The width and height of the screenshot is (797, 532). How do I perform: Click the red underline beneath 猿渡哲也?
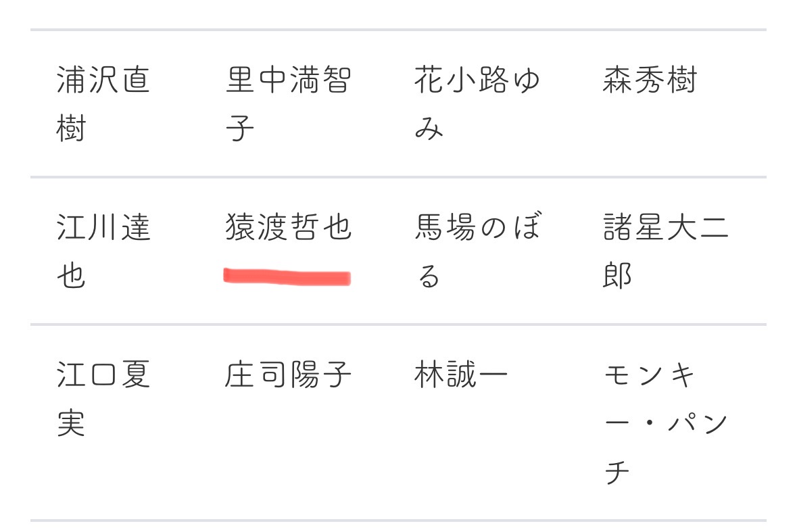(x=287, y=277)
